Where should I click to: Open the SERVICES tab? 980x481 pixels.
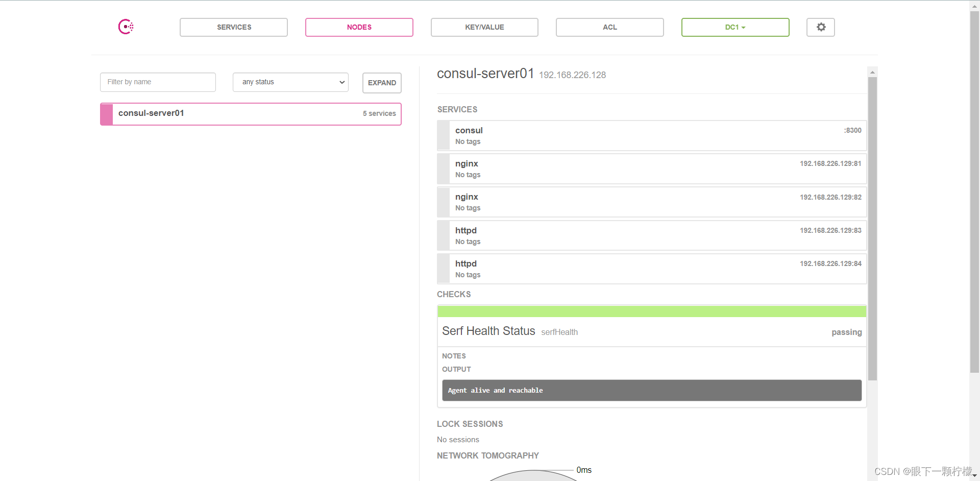pos(234,27)
